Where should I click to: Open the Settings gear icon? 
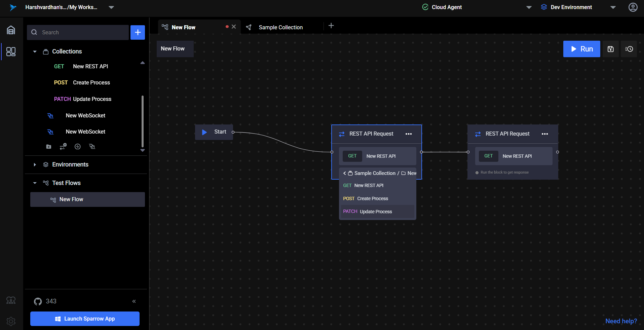pyautogui.click(x=11, y=321)
